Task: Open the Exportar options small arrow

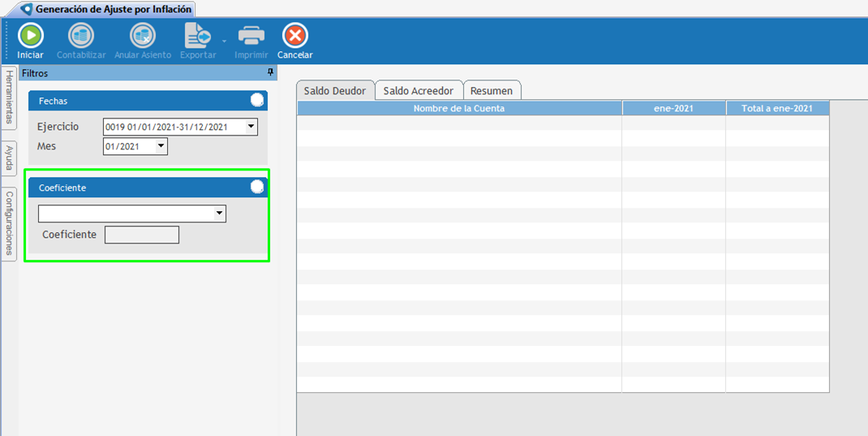Action: (225, 40)
